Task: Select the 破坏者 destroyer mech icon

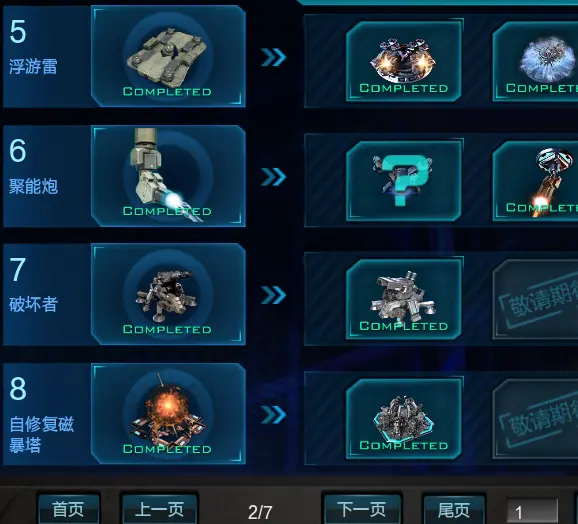Action: pos(168,294)
